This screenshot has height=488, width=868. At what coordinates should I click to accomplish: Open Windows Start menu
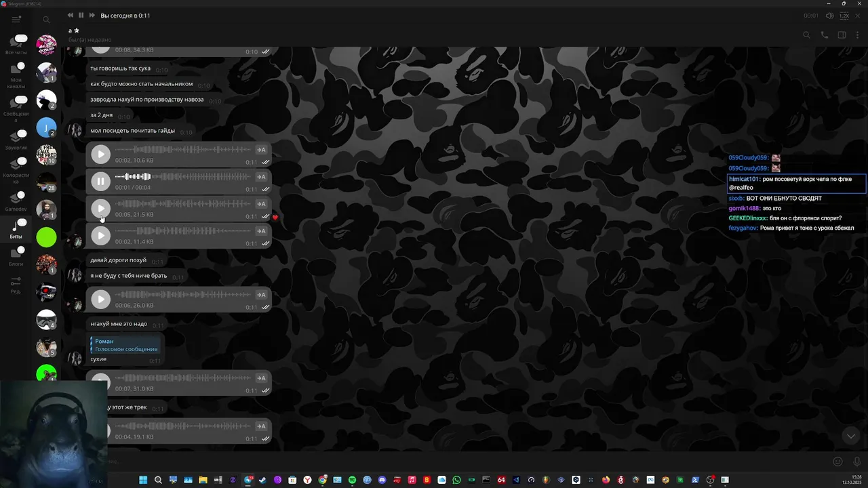(x=143, y=480)
